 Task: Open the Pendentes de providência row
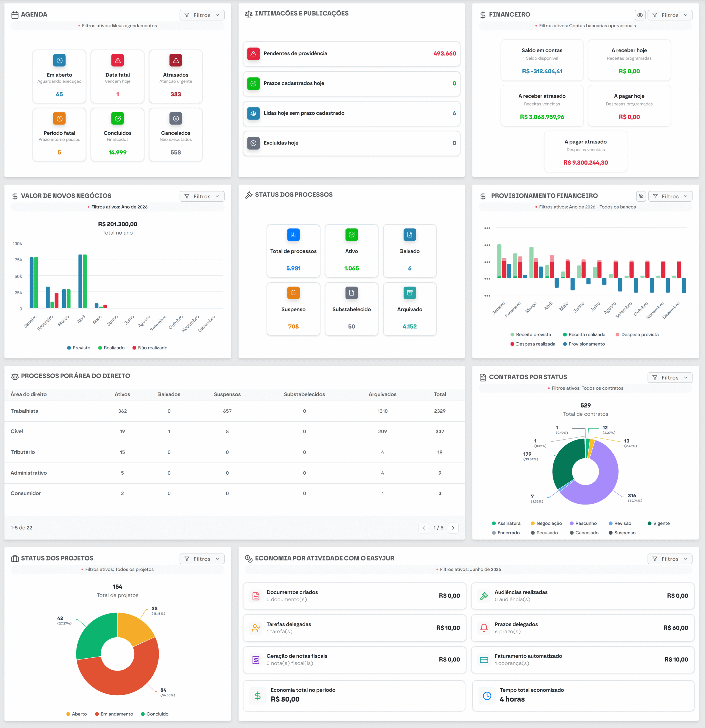coord(352,53)
